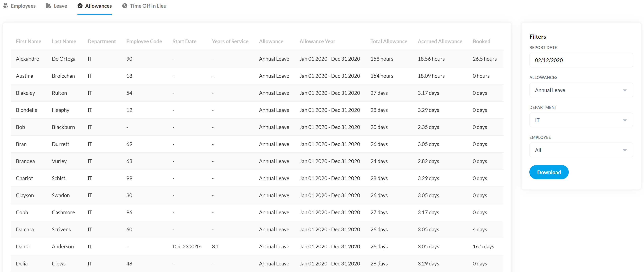Click the Blackburn last name cell
This screenshot has width=644, height=272.
(x=64, y=127)
